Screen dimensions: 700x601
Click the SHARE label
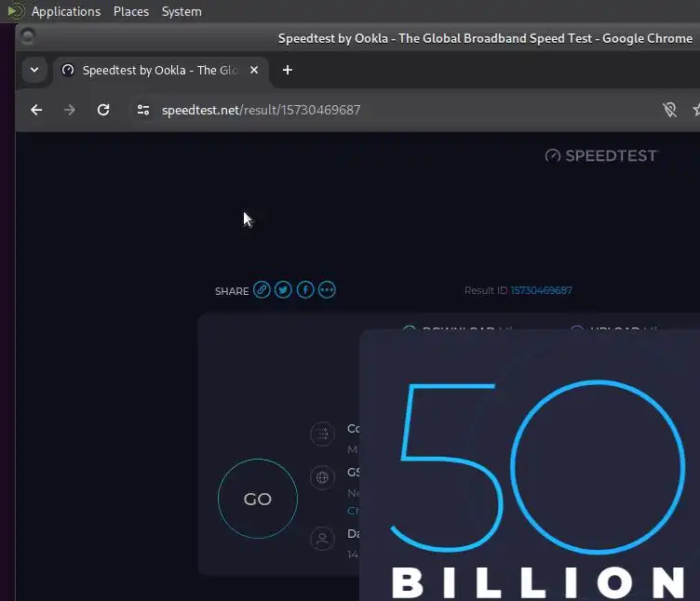point(232,291)
